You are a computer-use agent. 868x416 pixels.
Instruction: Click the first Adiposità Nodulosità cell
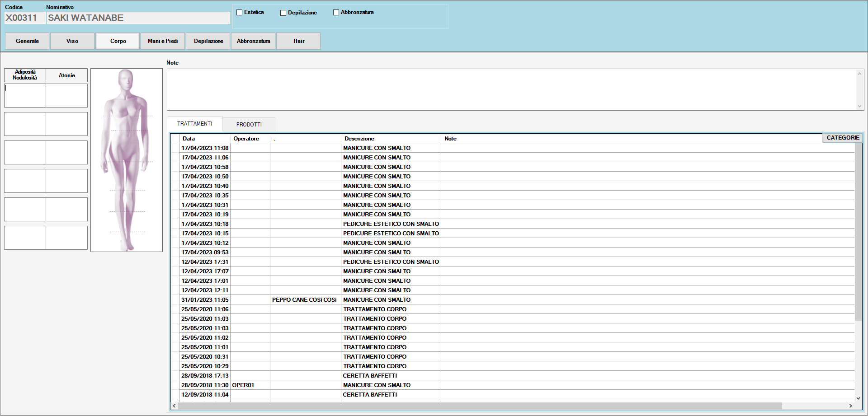pos(25,95)
